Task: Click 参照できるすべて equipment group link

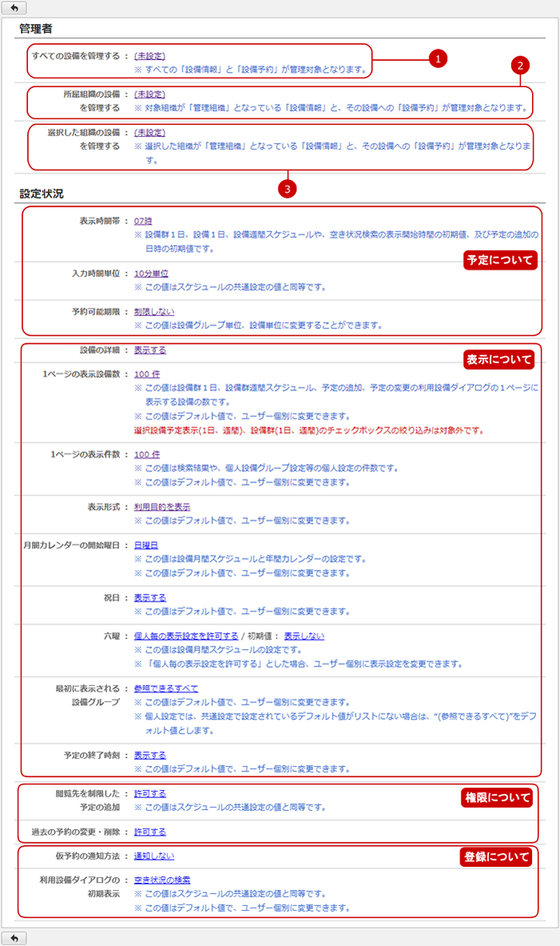Action: [166, 688]
